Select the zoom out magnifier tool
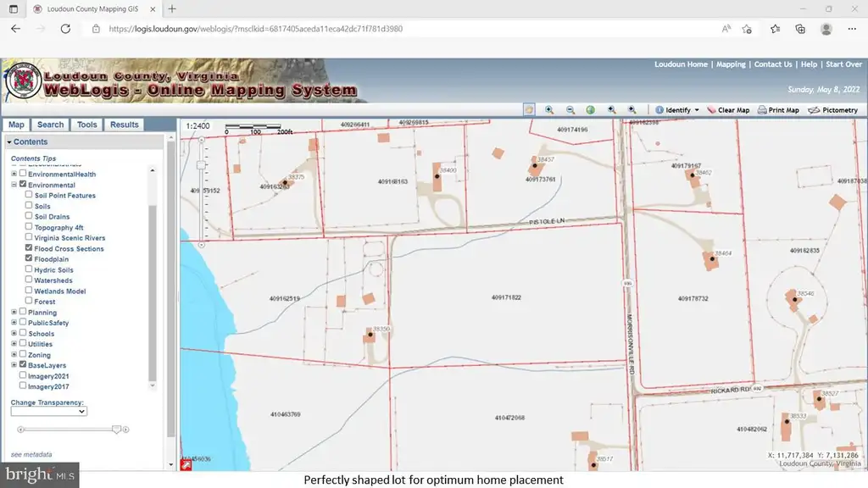This screenshot has width=868, height=488. coord(570,109)
